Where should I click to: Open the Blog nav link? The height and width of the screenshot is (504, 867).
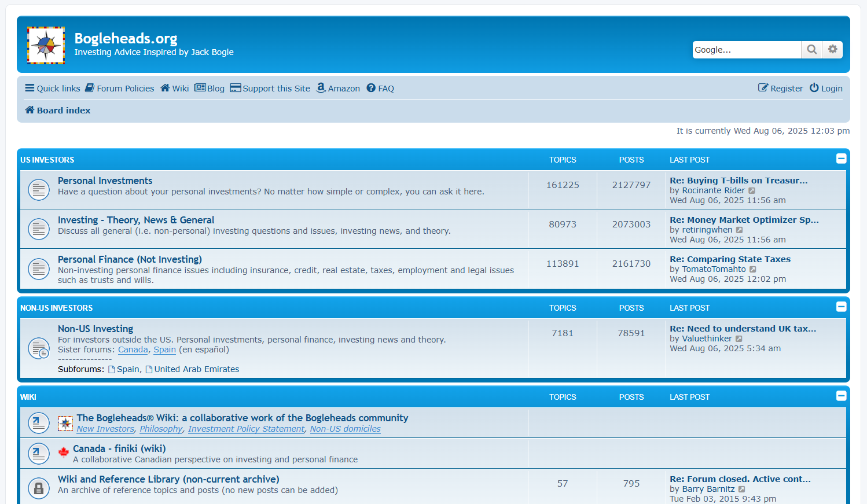click(210, 89)
